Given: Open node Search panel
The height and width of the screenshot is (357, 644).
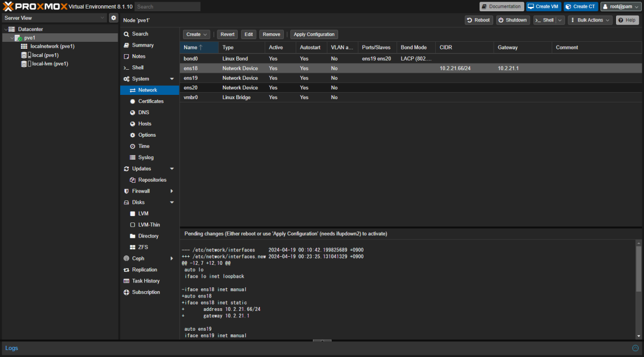Looking at the screenshot, I should pos(149,34).
